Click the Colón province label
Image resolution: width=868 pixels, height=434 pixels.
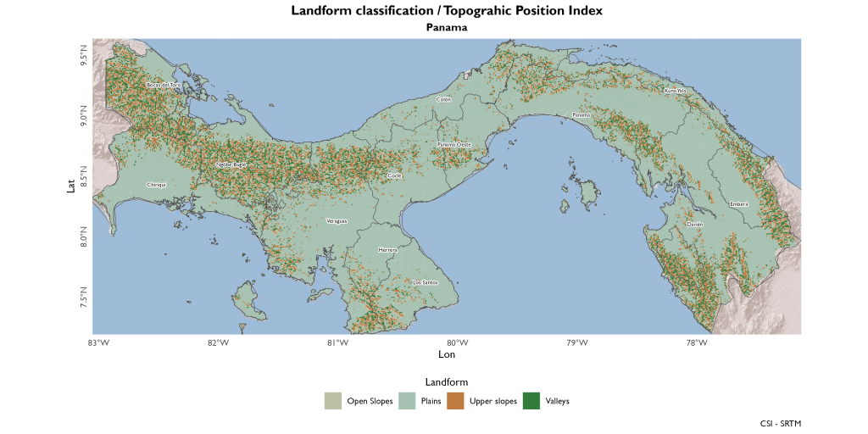point(443,99)
